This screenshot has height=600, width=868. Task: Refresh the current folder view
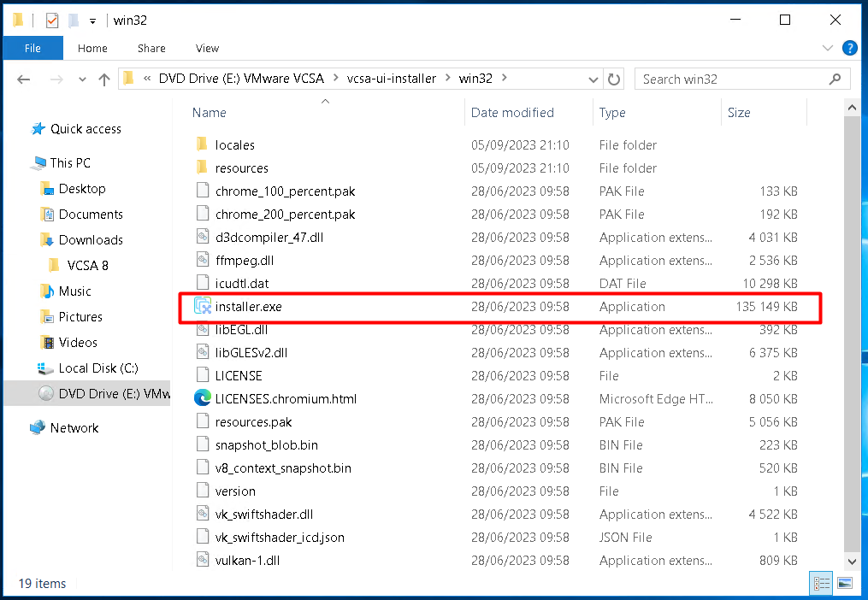pos(613,79)
